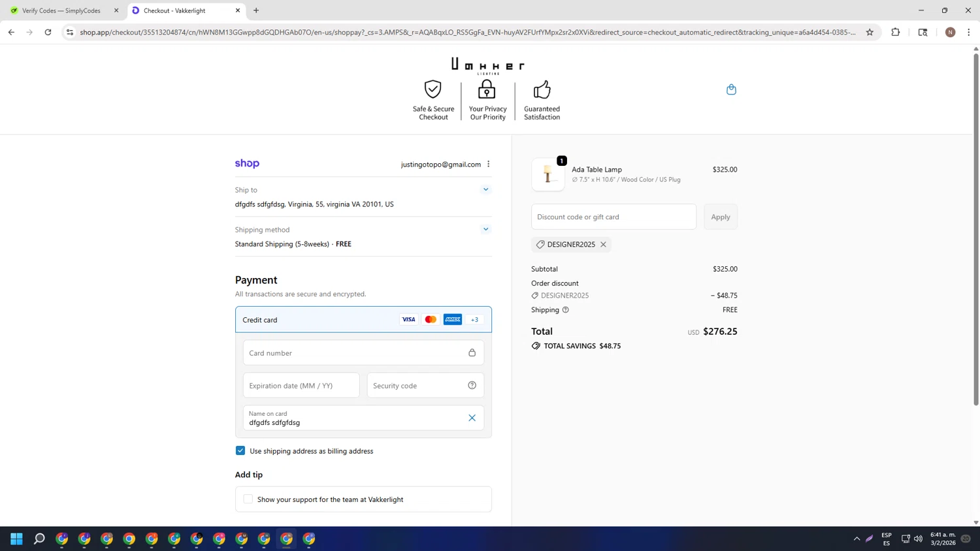Click the Guaranteed Satisfaction thumbs-up icon

[542, 89]
